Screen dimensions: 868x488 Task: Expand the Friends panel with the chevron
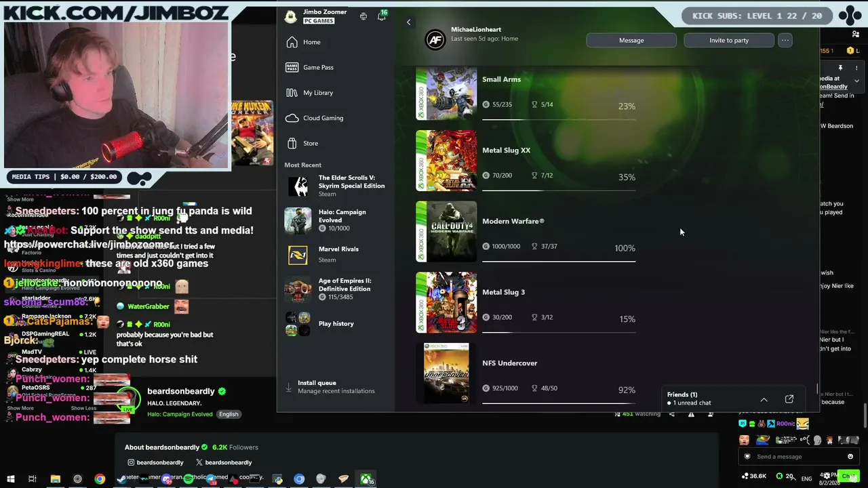point(764,400)
